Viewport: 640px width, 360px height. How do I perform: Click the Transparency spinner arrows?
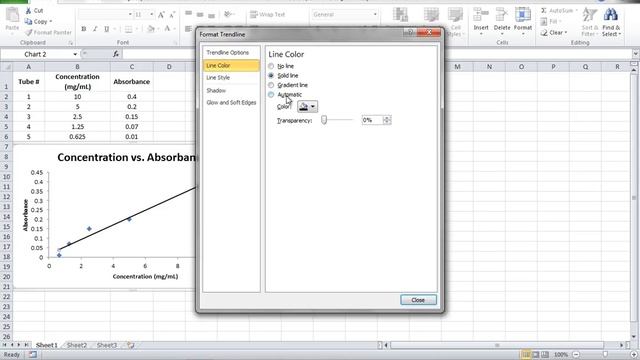387,120
